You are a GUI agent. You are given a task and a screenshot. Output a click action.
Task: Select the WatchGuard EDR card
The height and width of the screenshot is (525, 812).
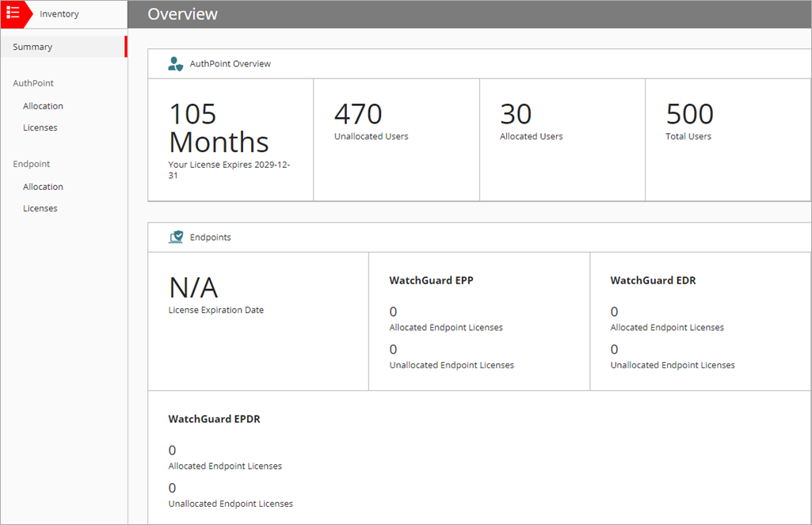coord(700,321)
